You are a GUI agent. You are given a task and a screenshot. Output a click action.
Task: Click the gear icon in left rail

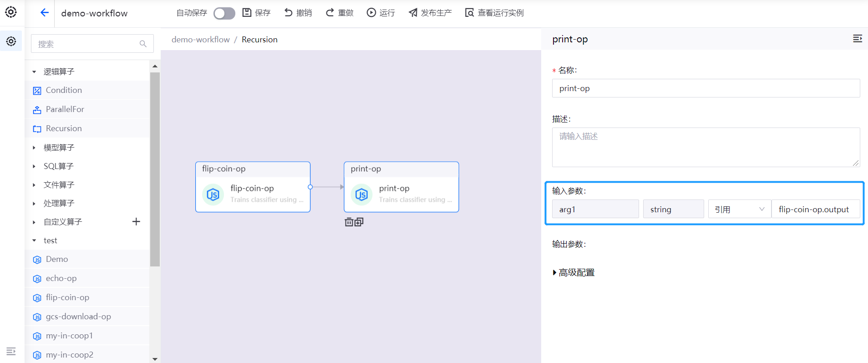point(11,41)
